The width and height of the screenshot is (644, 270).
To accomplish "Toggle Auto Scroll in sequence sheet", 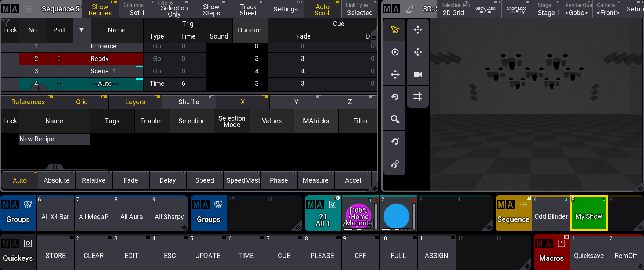I will pyautogui.click(x=322, y=9).
